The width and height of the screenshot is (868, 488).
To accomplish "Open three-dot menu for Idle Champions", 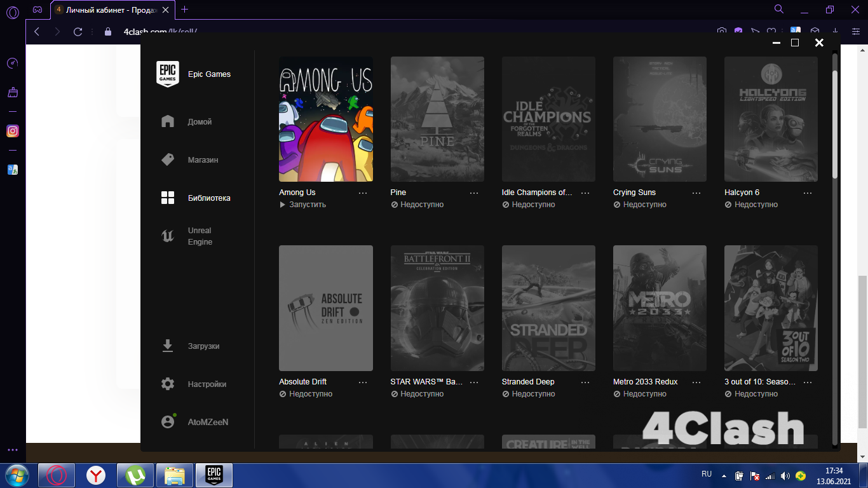I will (x=585, y=193).
